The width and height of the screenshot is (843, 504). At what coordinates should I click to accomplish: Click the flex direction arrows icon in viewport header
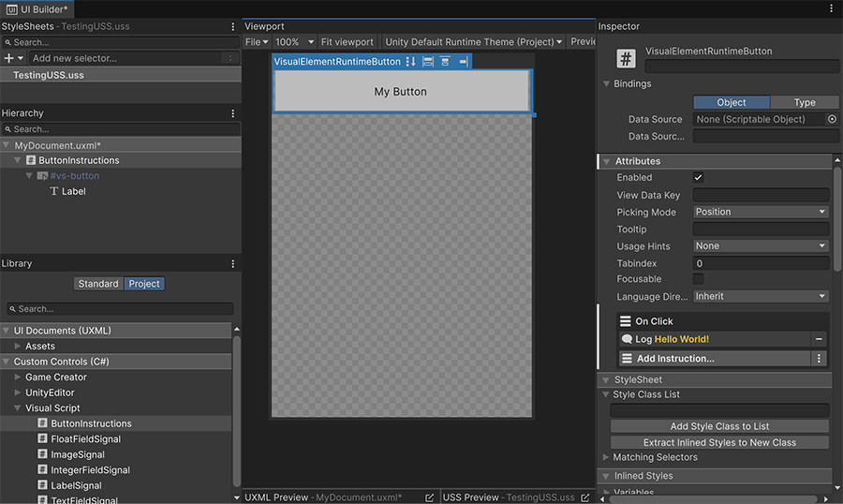point(411,61)
